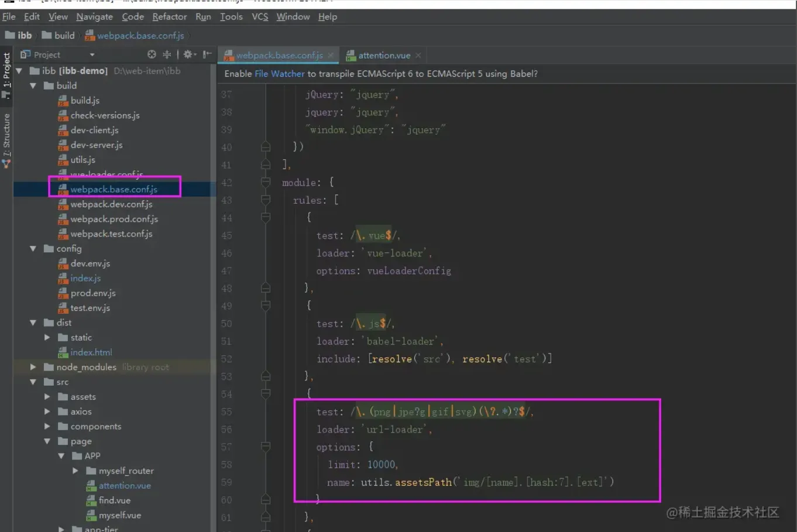
Task: Expand the node_modules folder node
Action: click(x=33, y=367)
